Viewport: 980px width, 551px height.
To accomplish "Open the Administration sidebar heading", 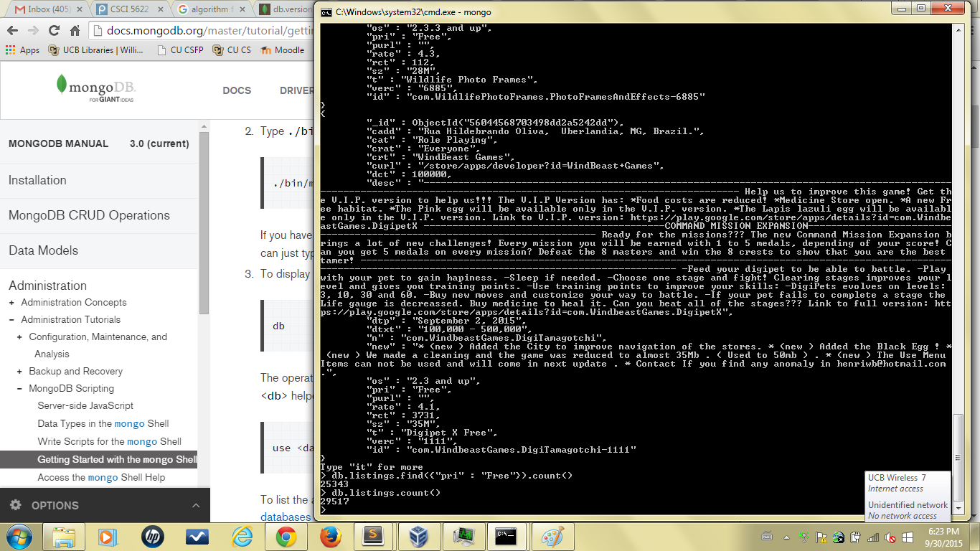I will [48, 286].
